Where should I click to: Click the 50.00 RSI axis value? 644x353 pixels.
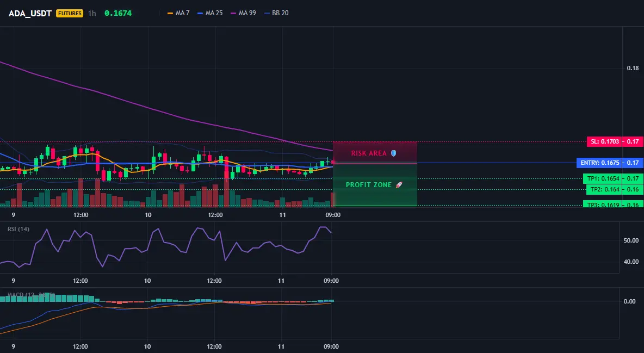pos(631,240)
